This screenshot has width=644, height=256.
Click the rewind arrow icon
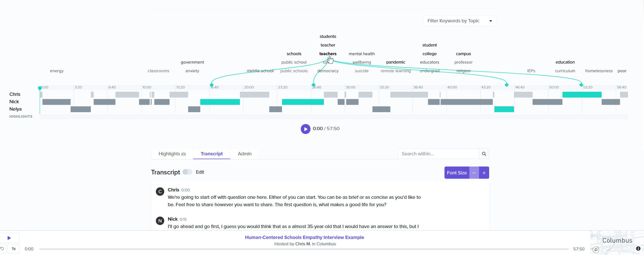click(2, 249)
